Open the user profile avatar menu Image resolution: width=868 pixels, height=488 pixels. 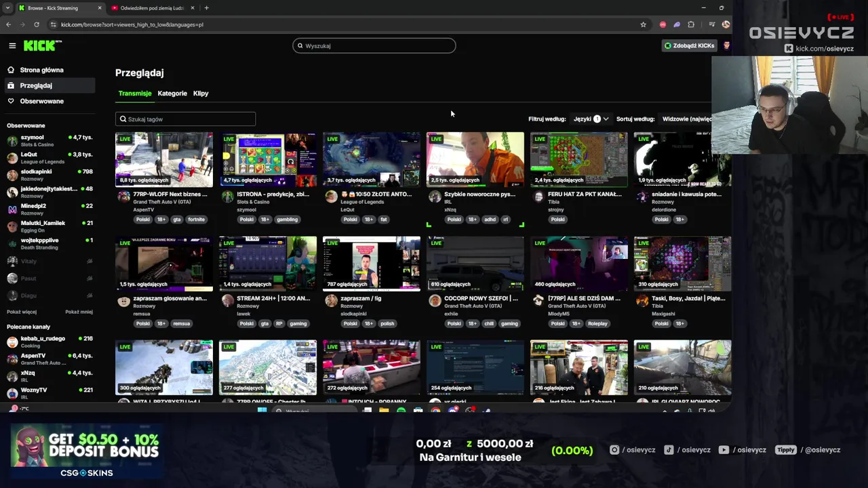pyautogui.click(x=726, y=45)
